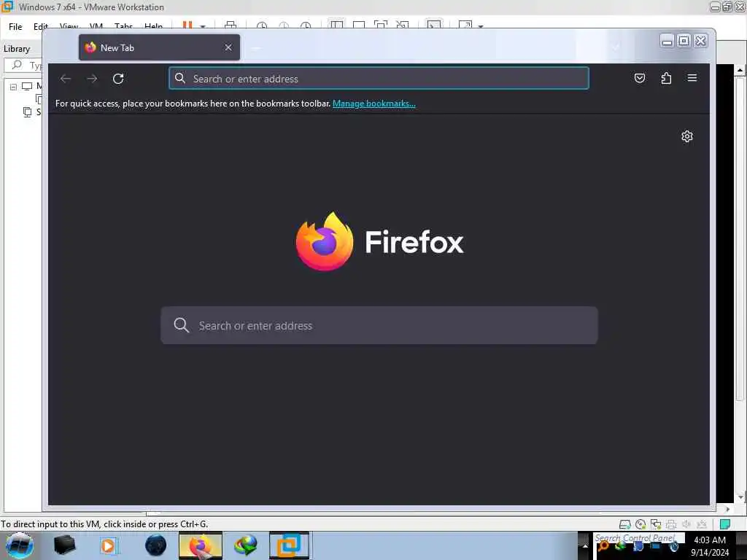747x560 pixels.
Task: Open the Firefox Extensions puzzle icon
Action: [666, 78]
